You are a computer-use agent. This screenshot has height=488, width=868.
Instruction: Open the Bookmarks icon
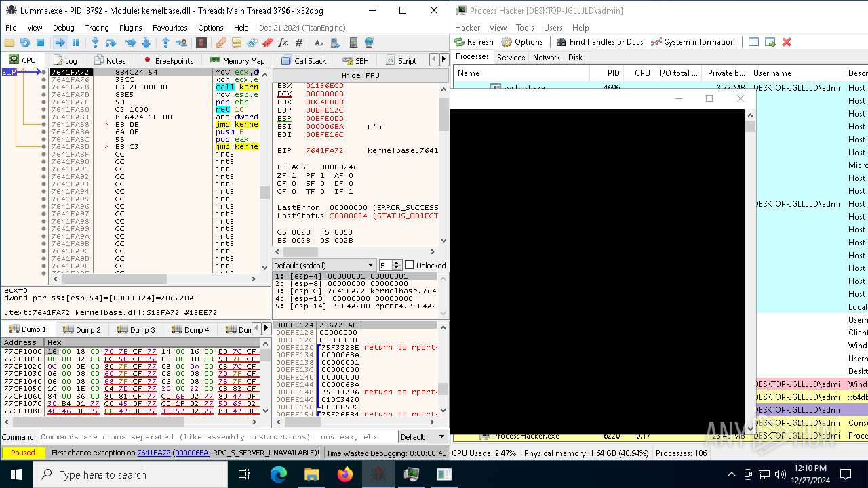pos(268,43)
